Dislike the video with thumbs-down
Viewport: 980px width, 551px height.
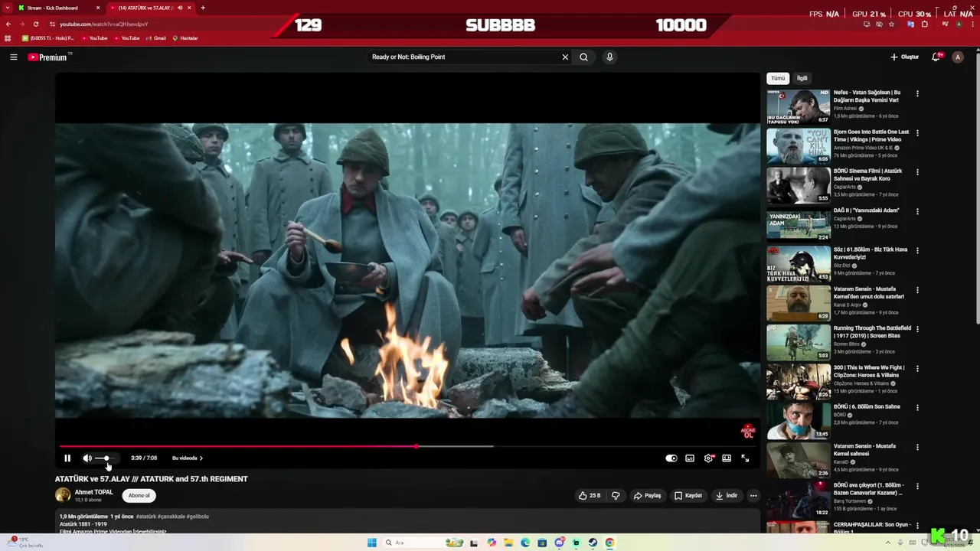click(x=616, y=495)
